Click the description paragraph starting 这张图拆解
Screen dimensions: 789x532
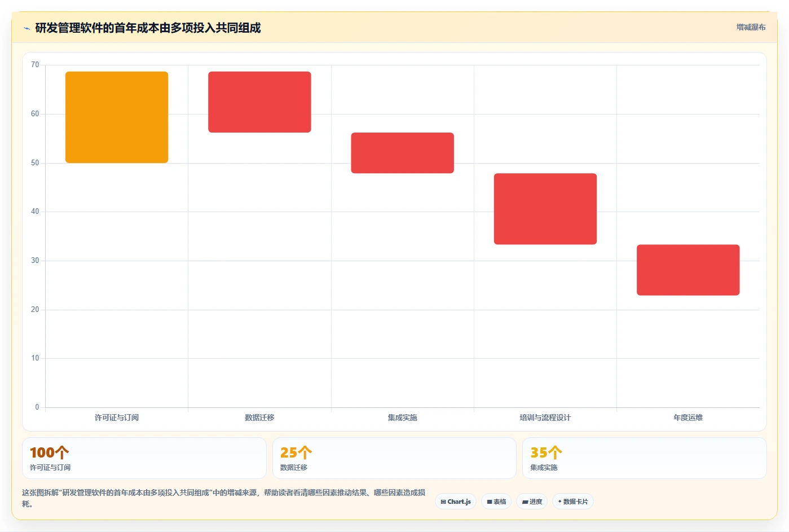[x=224, y=498]
